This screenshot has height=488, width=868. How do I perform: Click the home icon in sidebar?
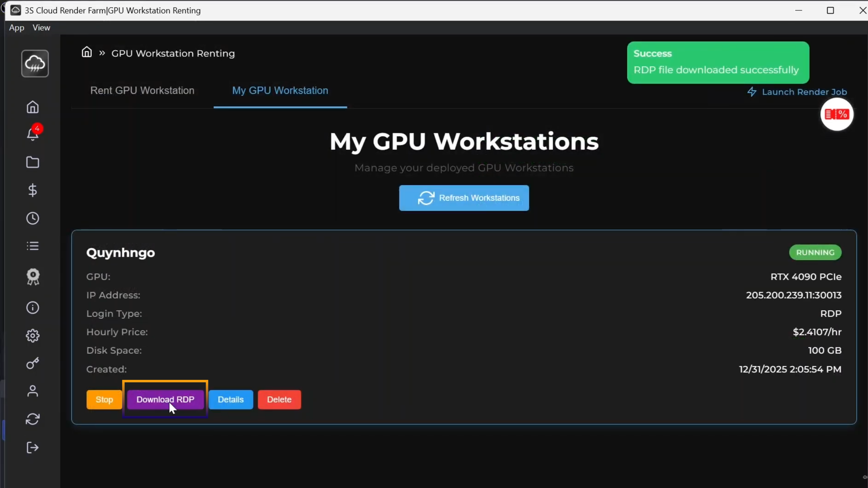tap(33, 108)
